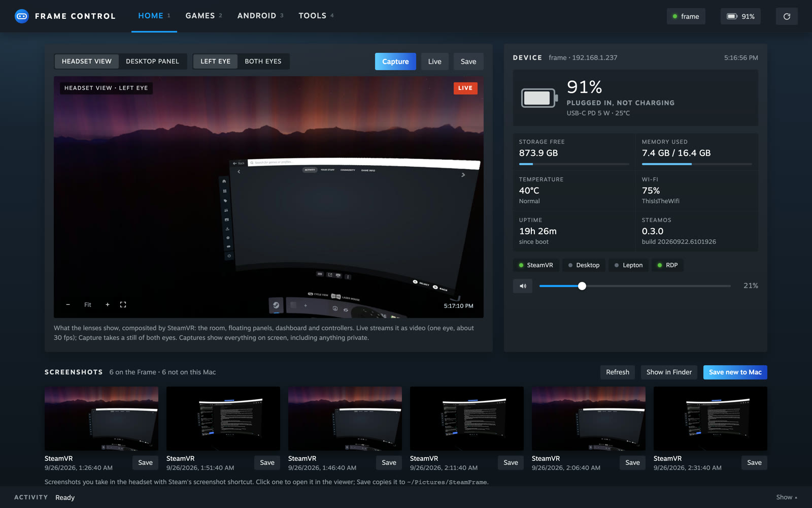The image size is (812, 508).
Task: Click the Fit zoom label in viewer
Action: tap(88, 305)
